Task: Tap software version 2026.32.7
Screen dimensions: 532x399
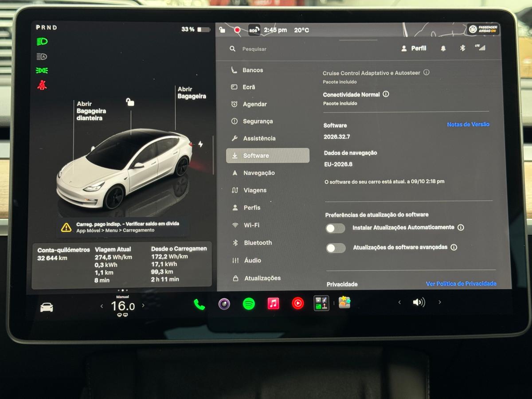Action: (x=336, y=137)
